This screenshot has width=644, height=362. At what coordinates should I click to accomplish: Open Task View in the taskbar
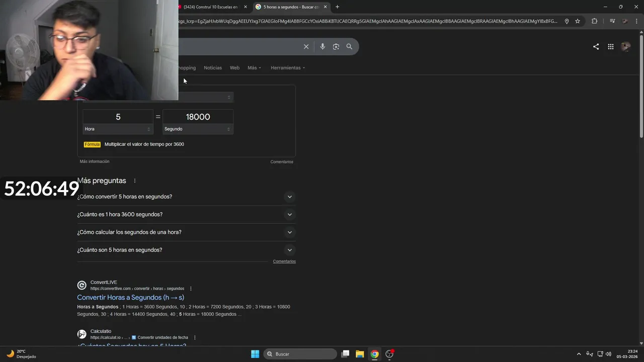[345, 354]
